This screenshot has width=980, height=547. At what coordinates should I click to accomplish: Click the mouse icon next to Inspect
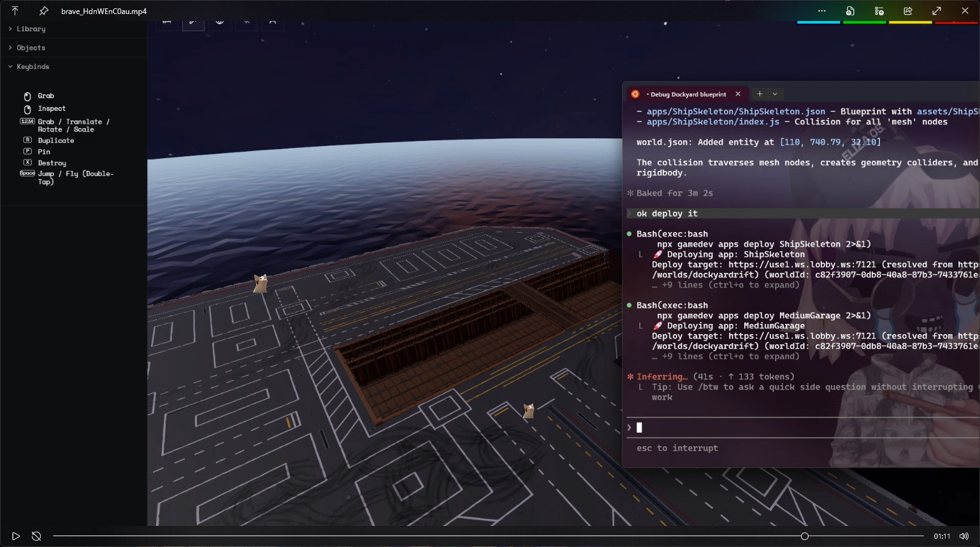pos(27,109)
